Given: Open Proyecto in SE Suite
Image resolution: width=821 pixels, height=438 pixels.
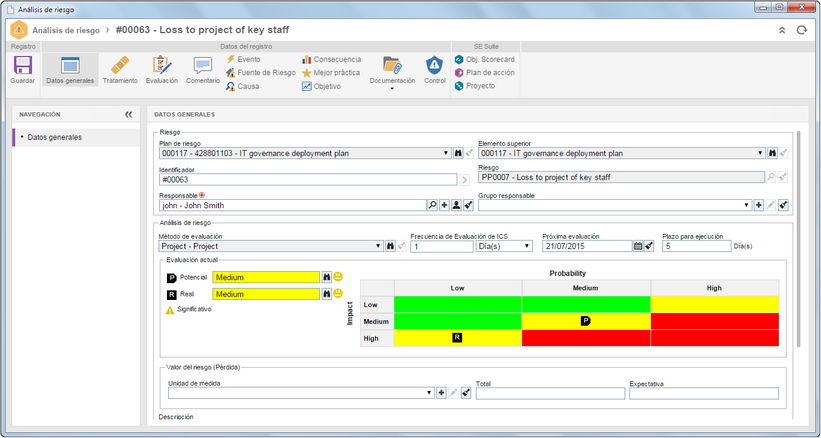Looking at the screenshot, I should (475, 86).
